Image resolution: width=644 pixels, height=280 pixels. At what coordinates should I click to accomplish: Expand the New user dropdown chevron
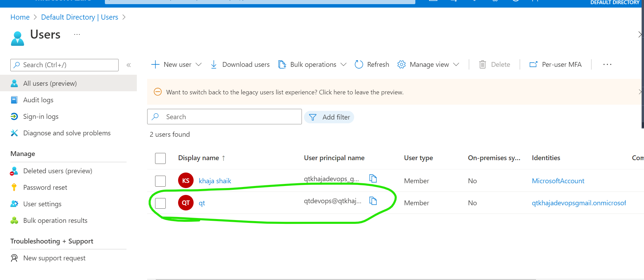click(x=198, y=64)
